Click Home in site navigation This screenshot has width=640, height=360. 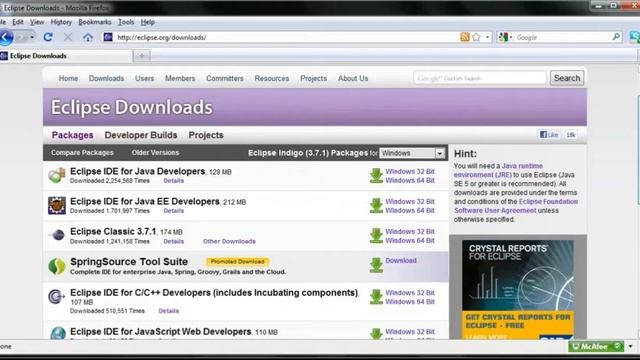68,78
